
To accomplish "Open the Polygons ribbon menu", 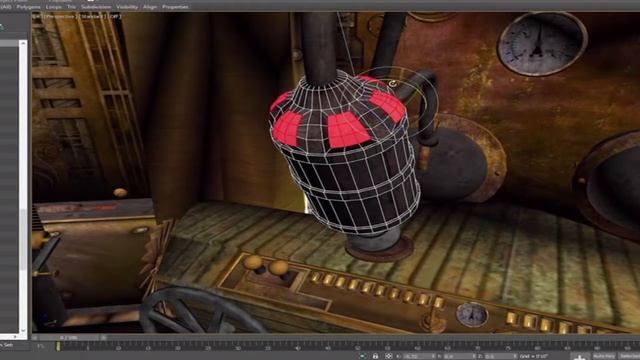I will 28,7.
